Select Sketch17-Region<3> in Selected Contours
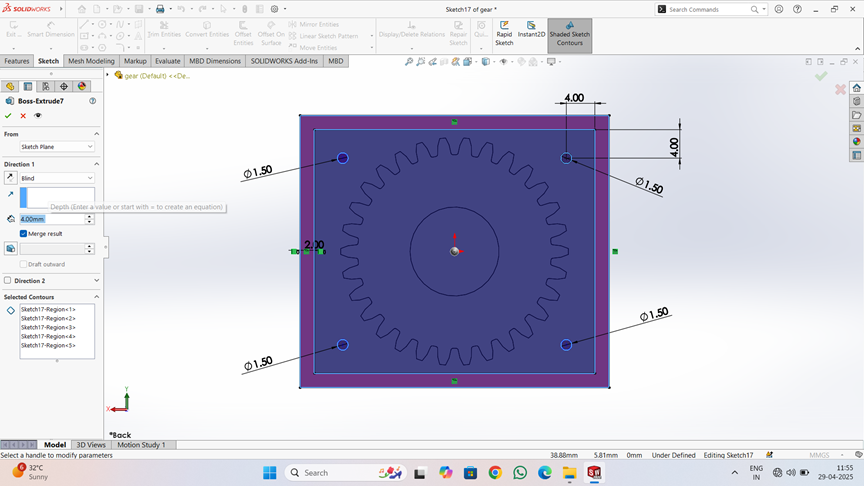Image resolution: width=864 pixels, height=486 pixels. [x=48, y=327]
